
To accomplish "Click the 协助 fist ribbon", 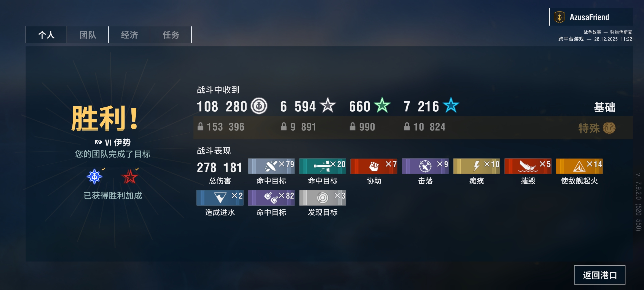I will click(374, 166).
